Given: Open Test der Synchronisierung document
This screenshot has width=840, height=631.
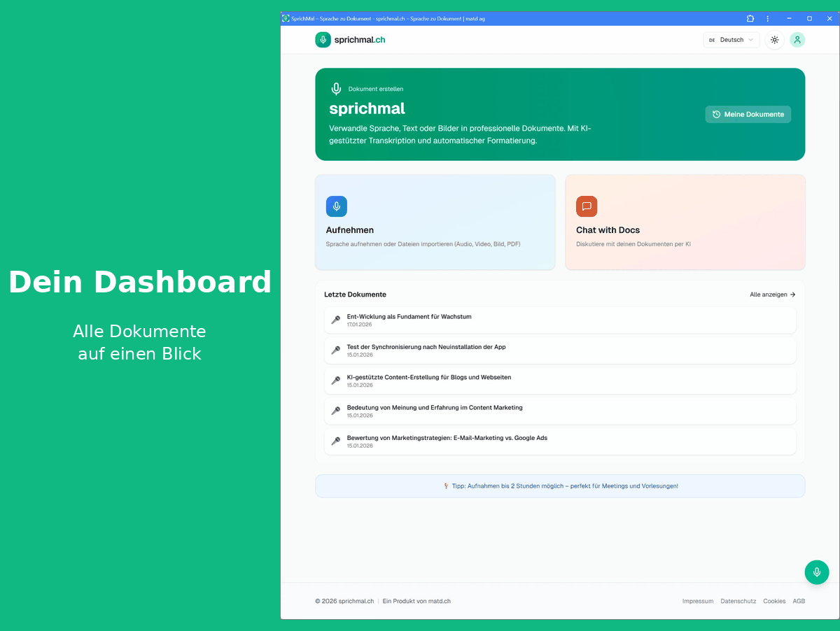Looking at the screenshot, I should tap(426, 347).
